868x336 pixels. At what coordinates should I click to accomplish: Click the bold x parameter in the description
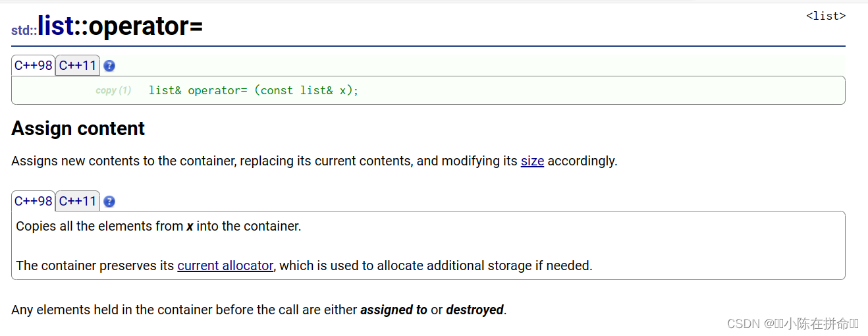click(x=190, y=226)
